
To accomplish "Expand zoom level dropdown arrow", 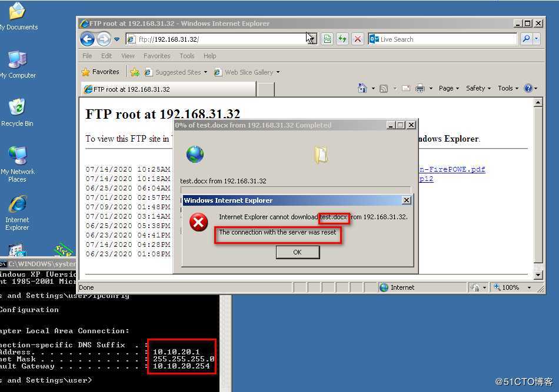I will pos(529,287).
